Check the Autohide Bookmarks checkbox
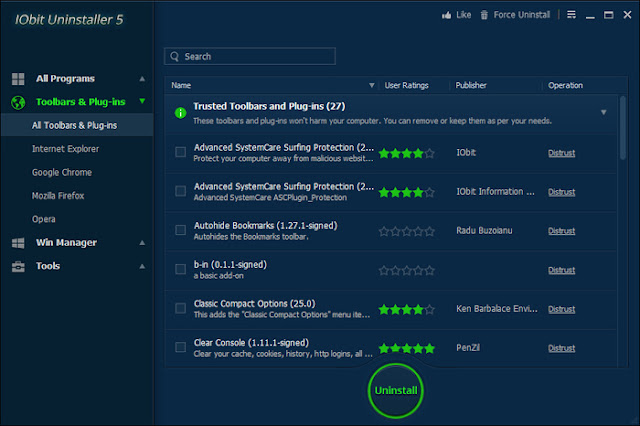 coord(180,230)
